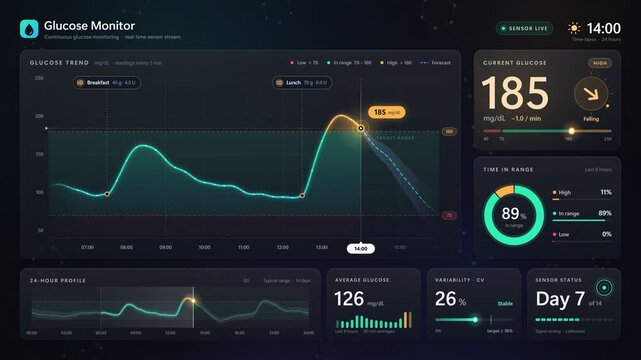Click the current glucose range slider knob

[x=572, y=131]
